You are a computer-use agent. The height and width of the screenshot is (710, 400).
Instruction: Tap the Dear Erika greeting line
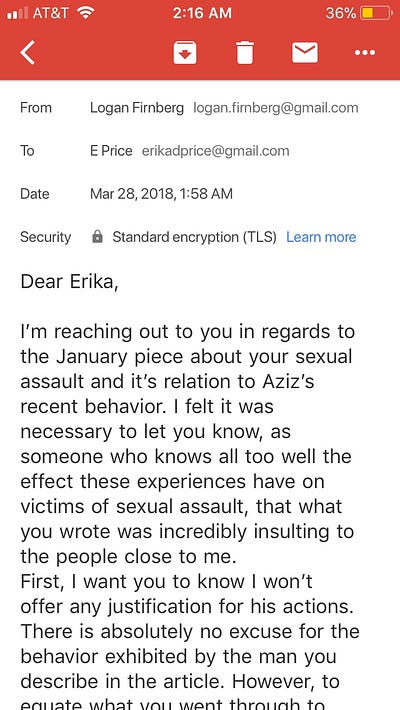tap(69, 282)
